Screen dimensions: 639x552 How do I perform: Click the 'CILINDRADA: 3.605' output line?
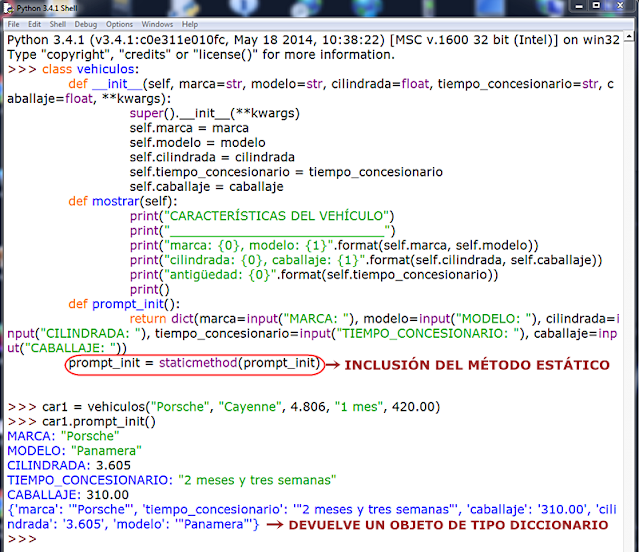pos(69,465)
